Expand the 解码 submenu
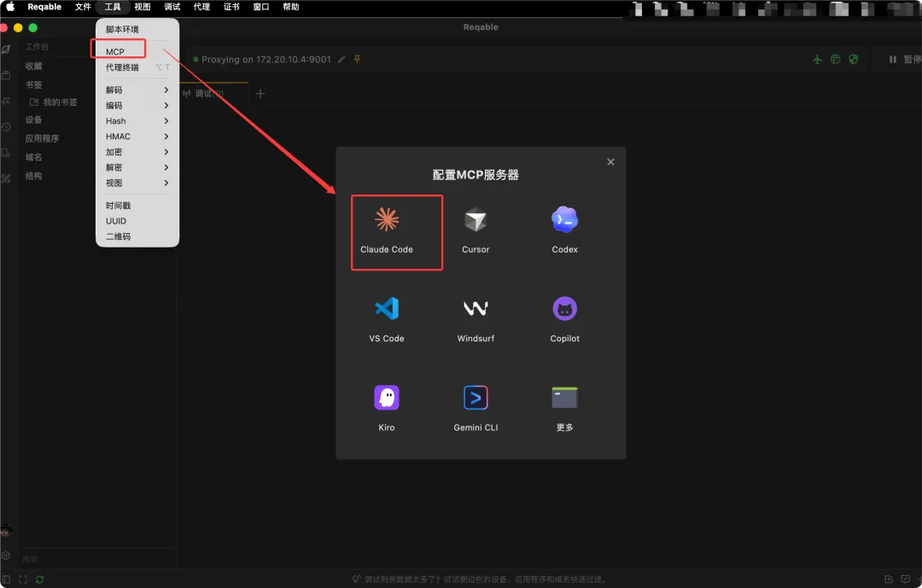Screen dimensions: 922x588 [x=137, y=90]
